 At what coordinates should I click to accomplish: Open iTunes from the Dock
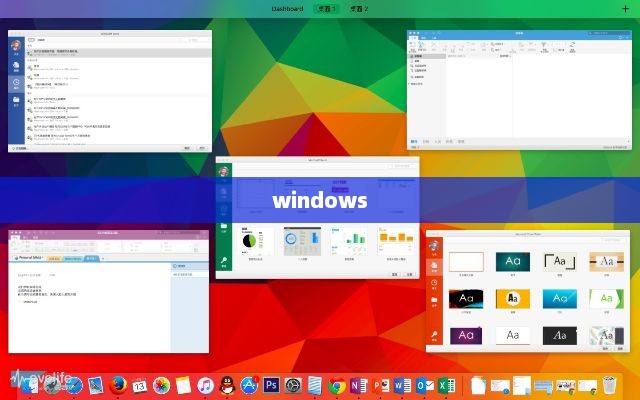(x=205, y=385)
